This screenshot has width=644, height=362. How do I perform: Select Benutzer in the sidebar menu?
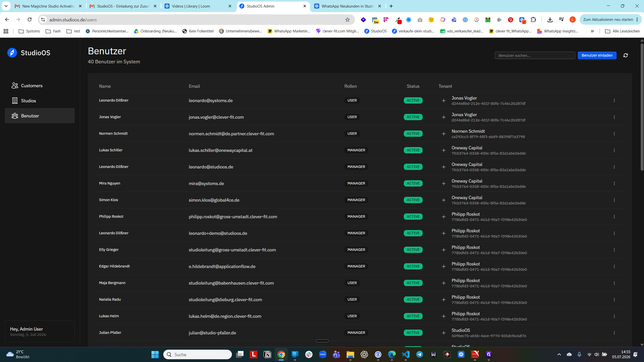point(40,116)
